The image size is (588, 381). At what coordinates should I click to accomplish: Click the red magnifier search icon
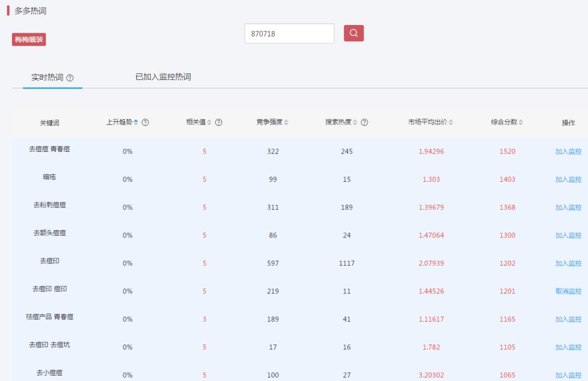pyautogui.click(x=353, y=33)
